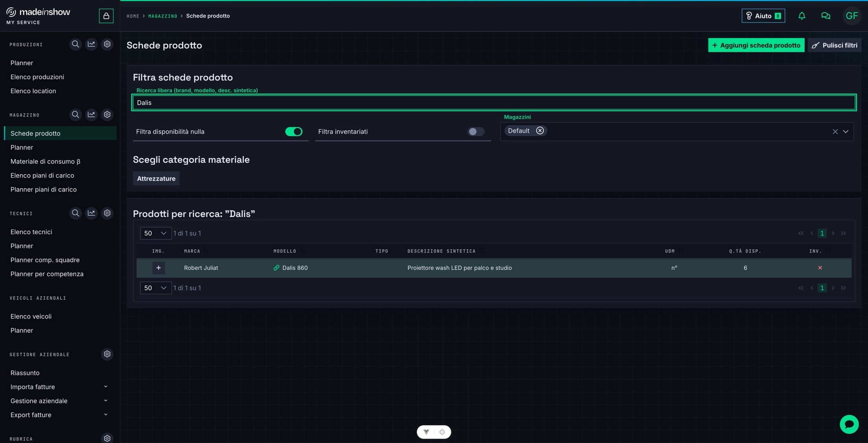Open the Tecnici statistics chart icon
The height and width of the screenshot is (443, 868).
coord(91,213)
